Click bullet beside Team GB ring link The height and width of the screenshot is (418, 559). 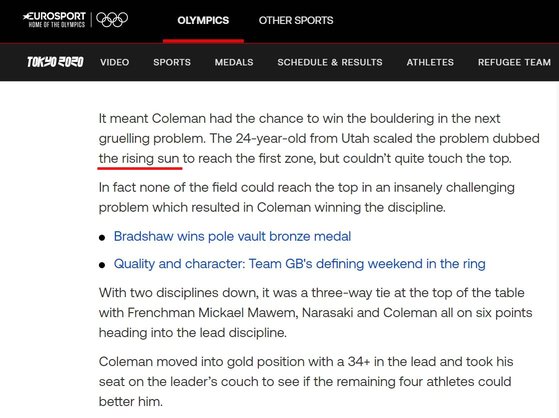(x=102, y=265)
